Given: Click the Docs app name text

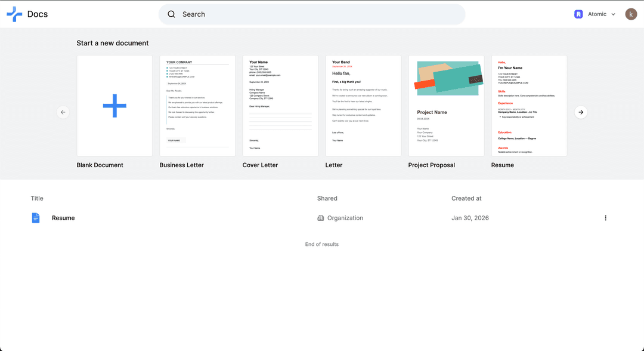Looking at the screenshot, I should [x=38, y=14].
